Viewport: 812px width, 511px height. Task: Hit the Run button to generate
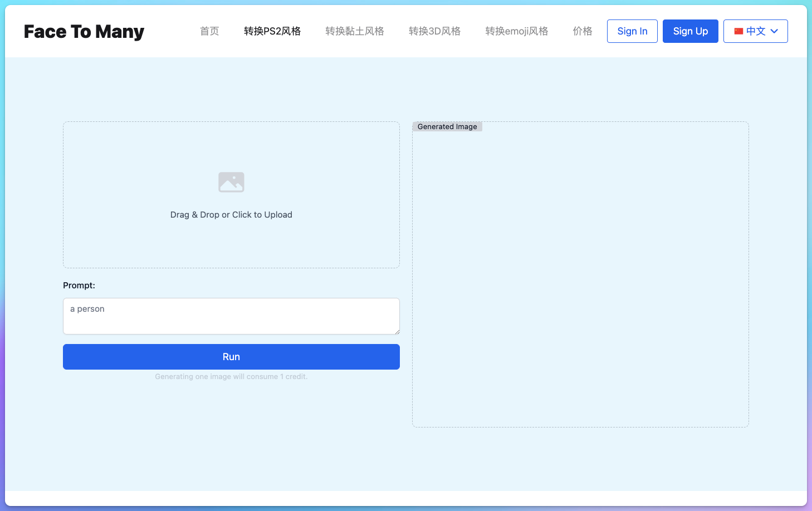pyautogui.click(x=231, y=357)
